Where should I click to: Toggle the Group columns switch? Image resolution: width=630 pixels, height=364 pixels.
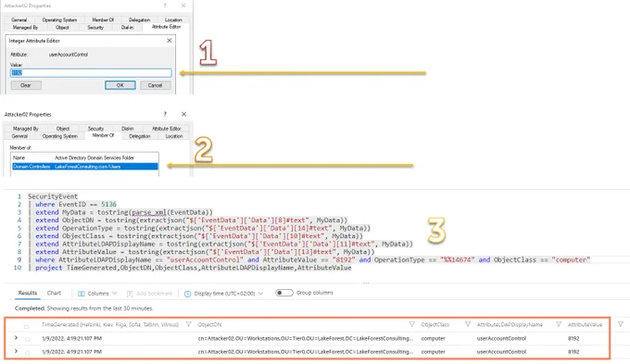[284, 293]
